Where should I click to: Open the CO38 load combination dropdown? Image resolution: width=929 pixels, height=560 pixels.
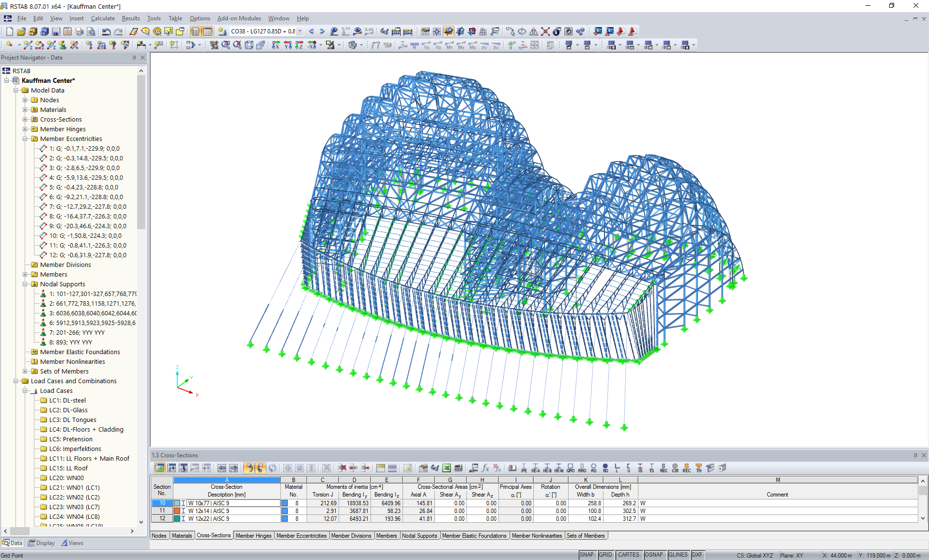pyautogui.click(x=300, y=31)
